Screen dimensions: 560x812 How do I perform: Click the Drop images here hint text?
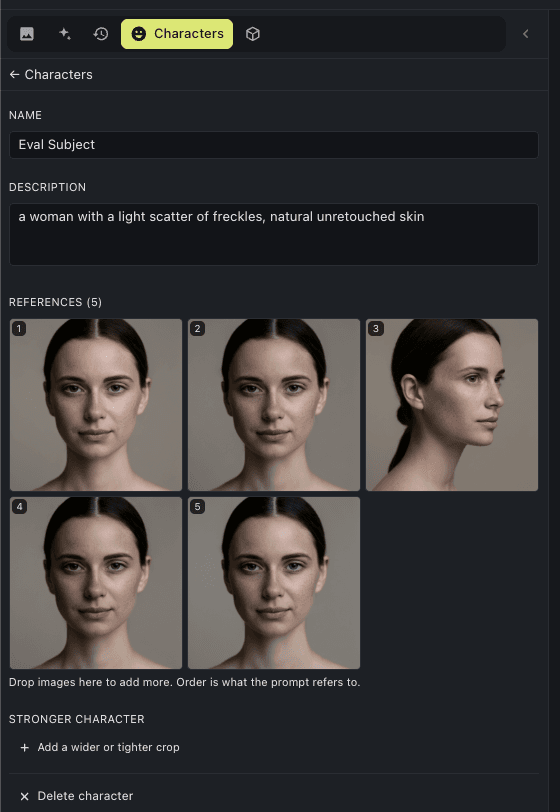point(184,682)
